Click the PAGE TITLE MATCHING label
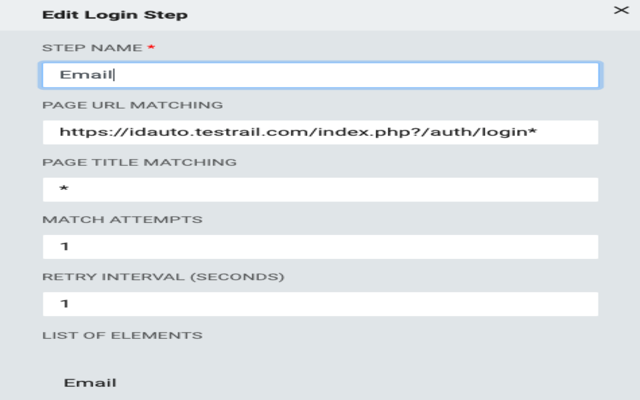The width and height of the screenshot is (640, 400). coord(139,162)
